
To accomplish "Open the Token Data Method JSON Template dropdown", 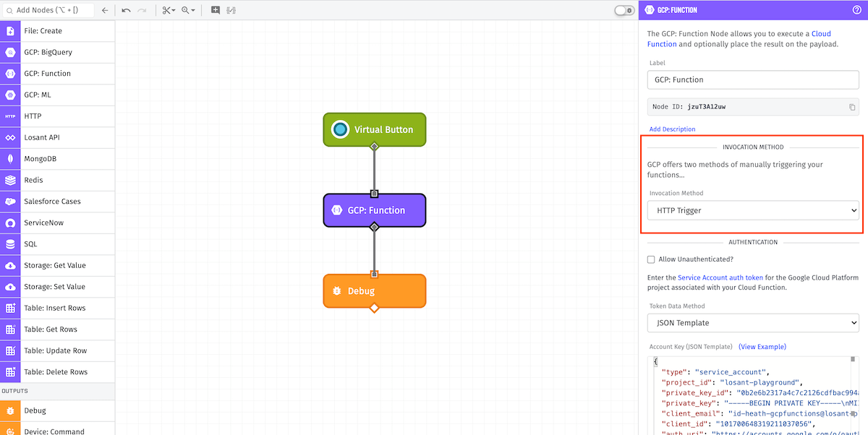I will 753,323.
